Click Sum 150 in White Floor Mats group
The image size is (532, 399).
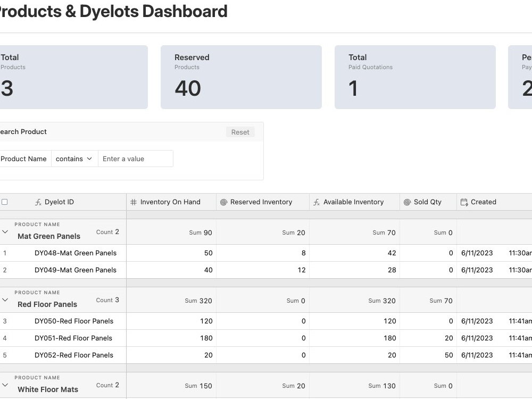pos(198,386)
